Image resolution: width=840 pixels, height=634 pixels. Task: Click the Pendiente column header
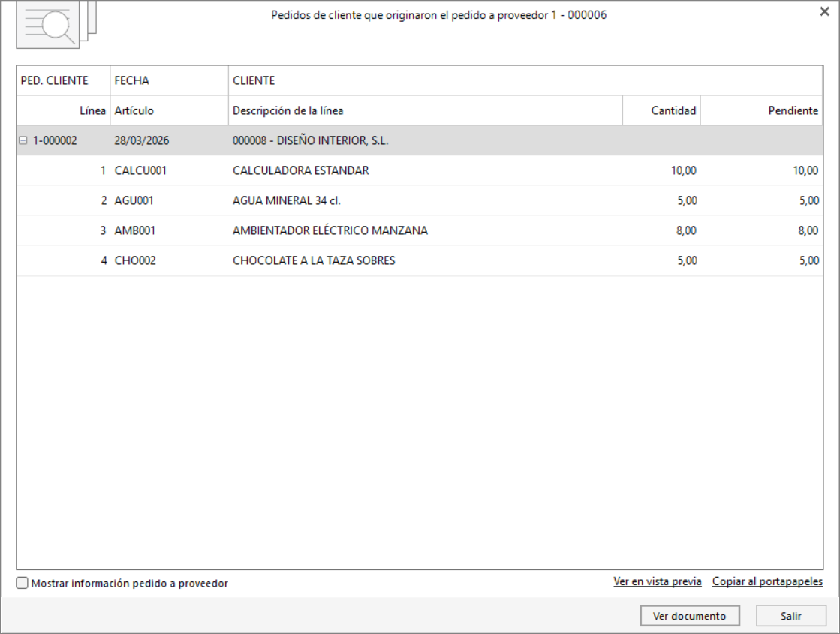(762, 111)
